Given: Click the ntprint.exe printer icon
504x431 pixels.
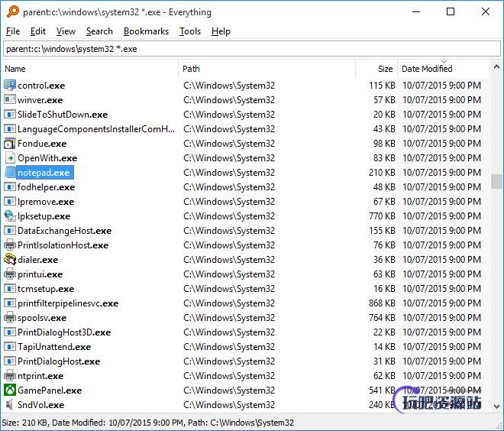Looking at the screenshot, I should [10, 376].
